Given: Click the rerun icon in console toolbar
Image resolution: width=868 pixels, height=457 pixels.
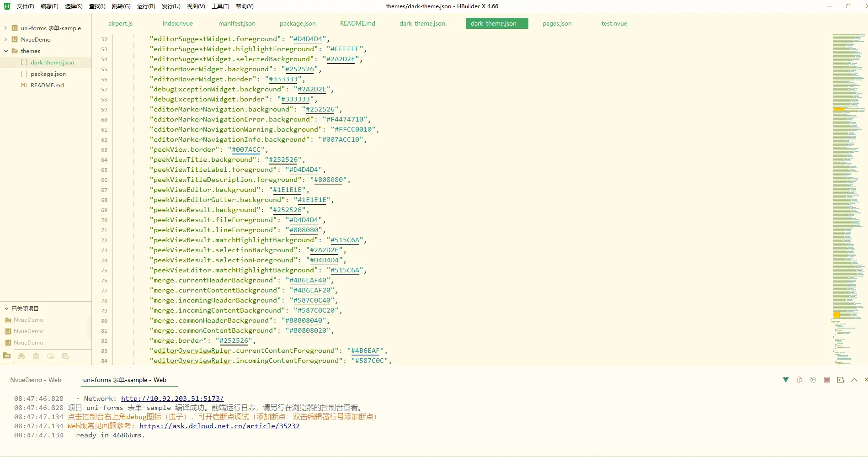Looking at the screenshot, I should coord(813,380).
